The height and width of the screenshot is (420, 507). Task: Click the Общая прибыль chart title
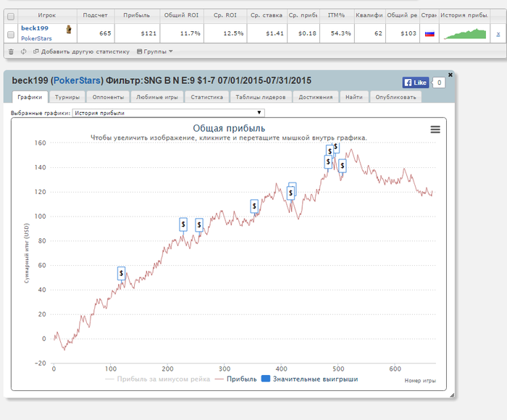coord(229,128)
